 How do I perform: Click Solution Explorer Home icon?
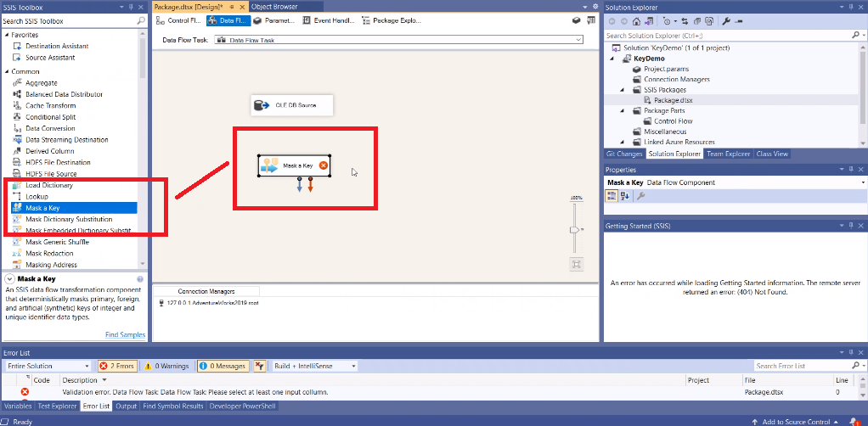pyautogui.click(x=637, y=21)
